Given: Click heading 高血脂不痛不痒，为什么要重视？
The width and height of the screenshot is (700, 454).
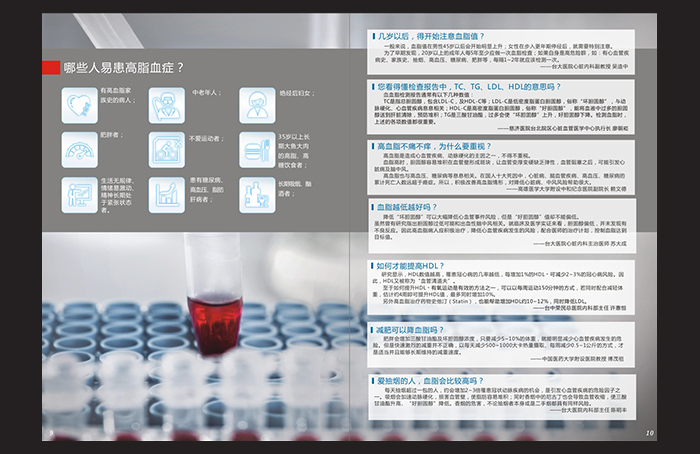Looking at the screenshot, I should tap(434, 146).
